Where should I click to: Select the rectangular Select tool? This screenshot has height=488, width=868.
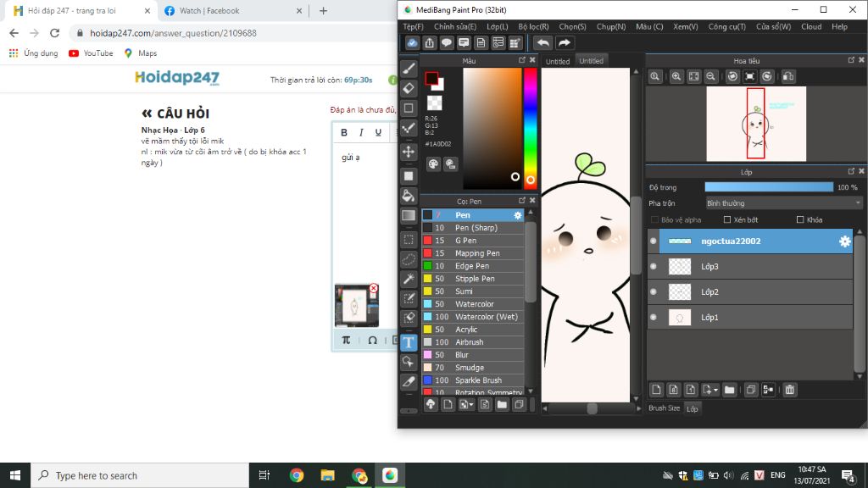click(409, 240)
